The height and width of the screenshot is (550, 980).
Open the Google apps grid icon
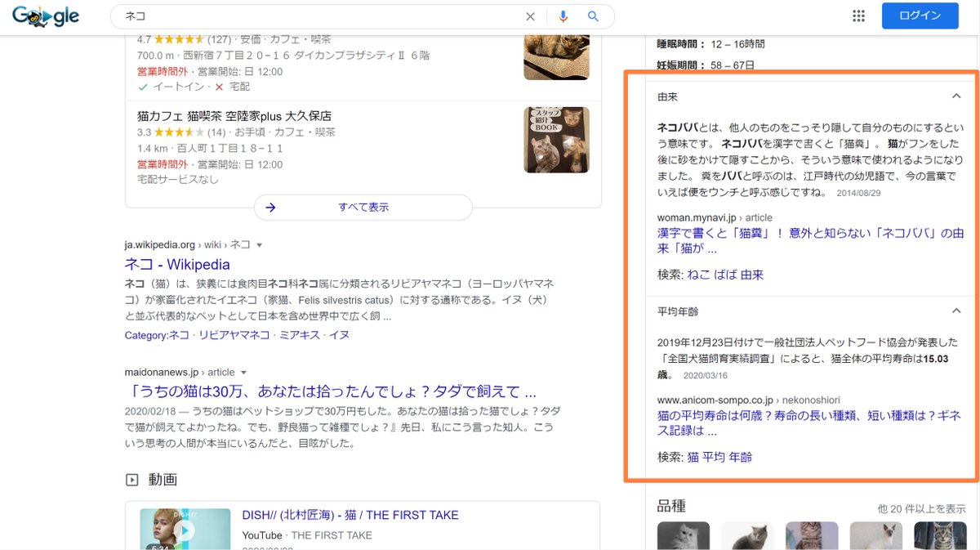click(x=858, y=16)
